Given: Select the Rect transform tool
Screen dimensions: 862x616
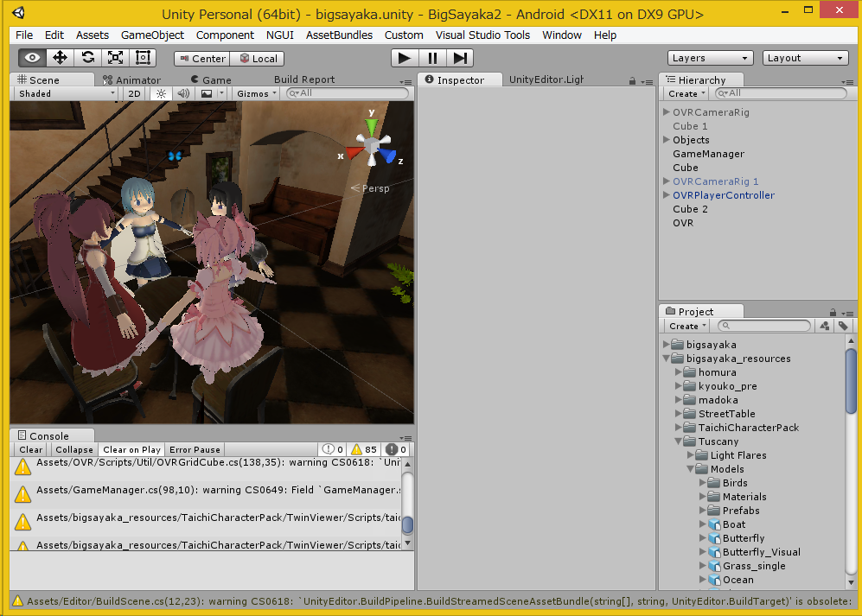Looking at the screenshot, I should [143, 58].
